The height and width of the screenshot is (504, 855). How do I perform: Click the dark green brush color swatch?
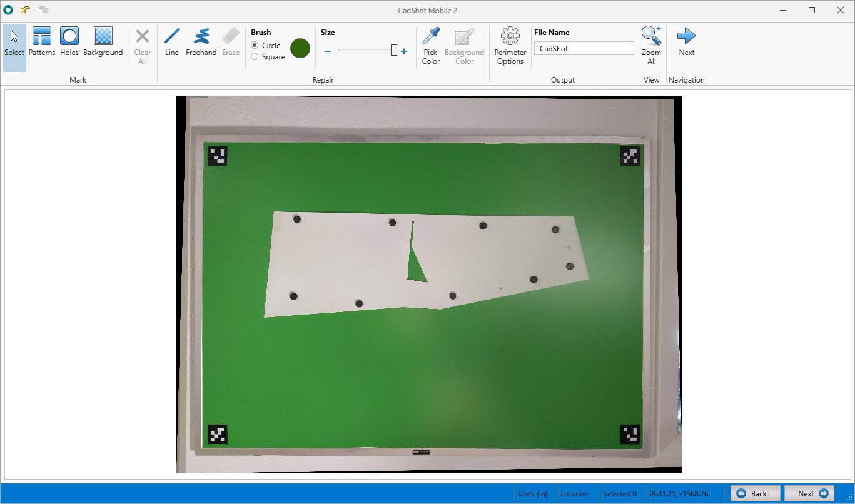tap(300, 48)
